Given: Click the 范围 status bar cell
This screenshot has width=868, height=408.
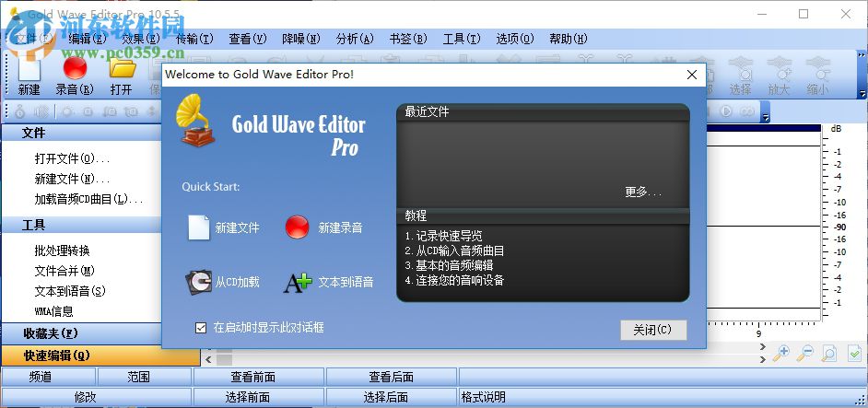Looking at the screenshot, I should tap(144, 377).
